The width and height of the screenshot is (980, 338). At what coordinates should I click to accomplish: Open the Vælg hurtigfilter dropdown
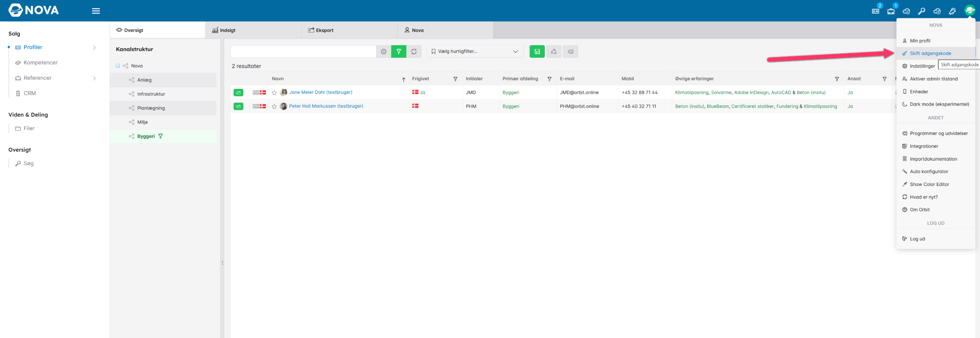pos(475,52)
